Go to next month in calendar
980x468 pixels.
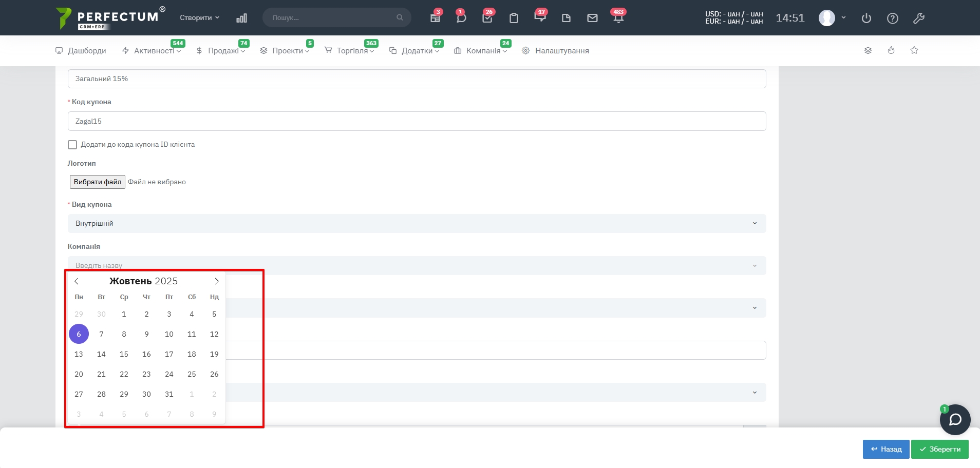[217, 281]
